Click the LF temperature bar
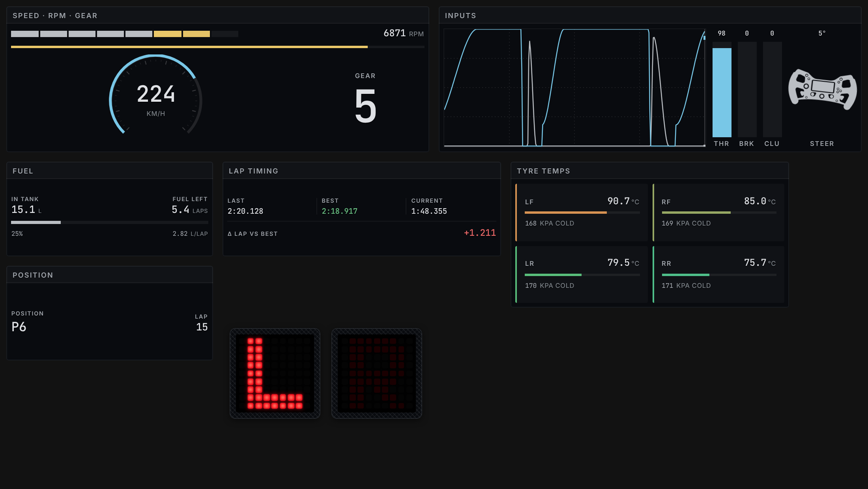 [582, 213]
